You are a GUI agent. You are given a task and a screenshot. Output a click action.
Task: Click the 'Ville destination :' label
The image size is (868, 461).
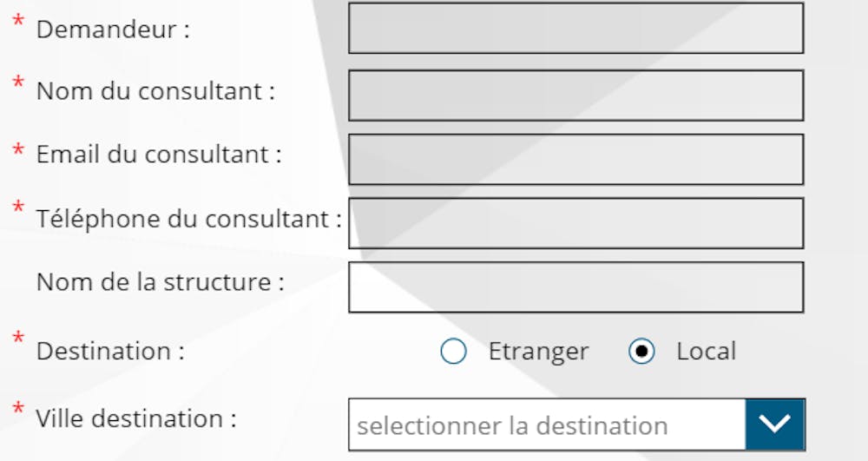pyautogui.click(x=136, y=418)
